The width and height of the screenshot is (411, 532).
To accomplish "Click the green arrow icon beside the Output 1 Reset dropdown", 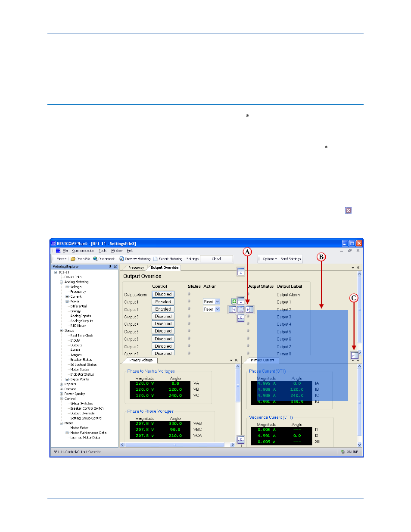I will click(x=234, y=302).
